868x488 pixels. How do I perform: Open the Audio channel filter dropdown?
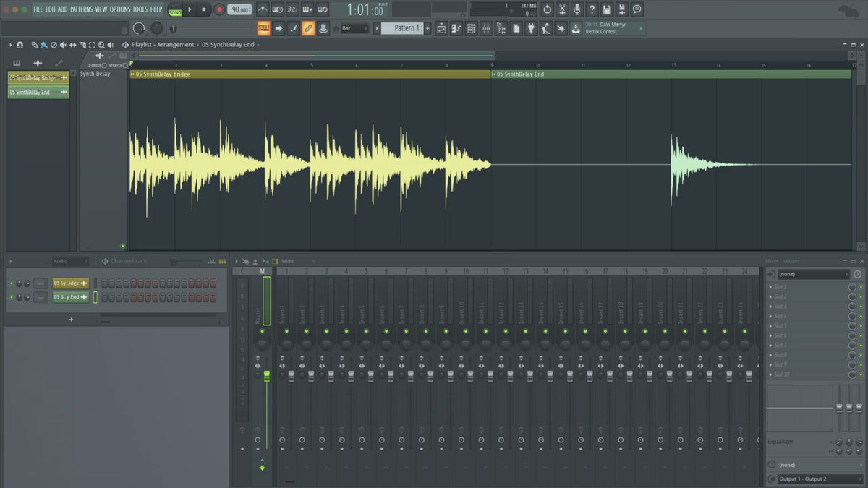click(69, 261)
